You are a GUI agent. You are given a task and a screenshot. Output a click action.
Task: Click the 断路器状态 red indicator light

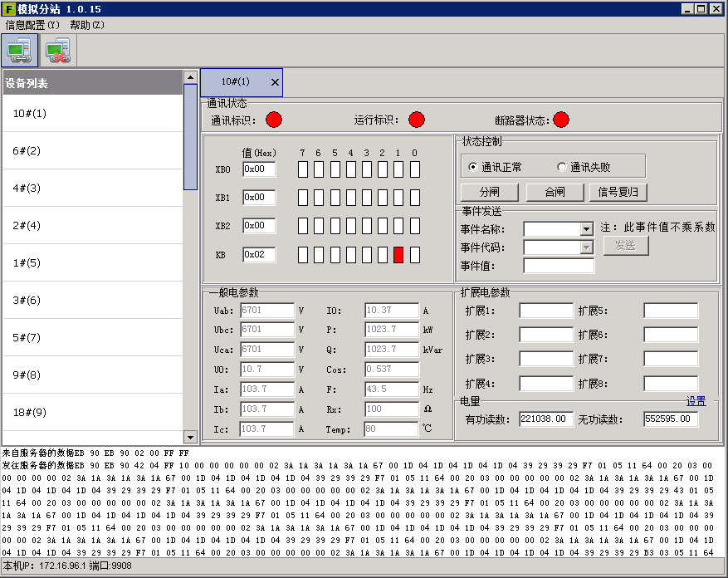click(561, 120)
